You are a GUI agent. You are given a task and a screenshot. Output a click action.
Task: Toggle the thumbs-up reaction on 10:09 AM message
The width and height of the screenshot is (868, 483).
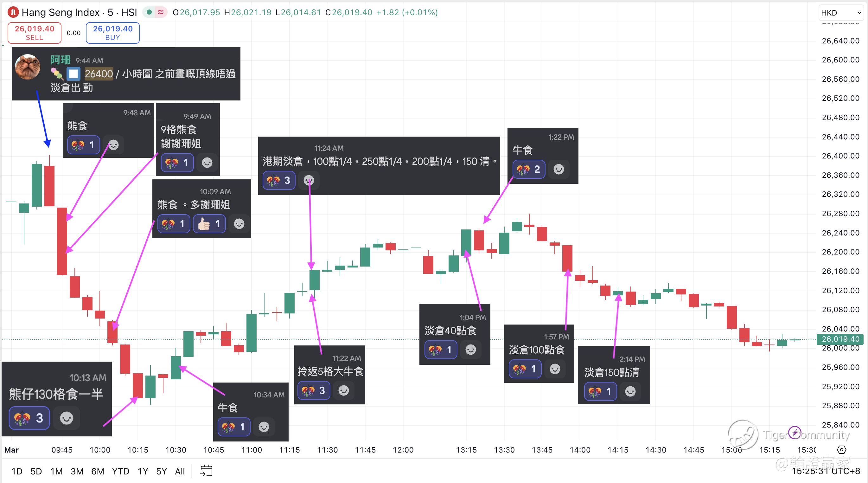pyautogui.click(x=209, y=224)
